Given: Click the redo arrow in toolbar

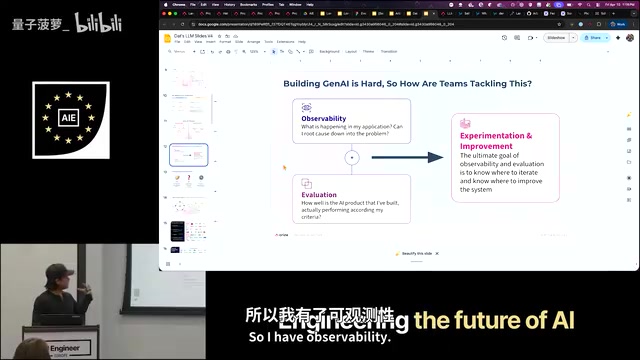Looking at the screenshot, I should (220, 52).
